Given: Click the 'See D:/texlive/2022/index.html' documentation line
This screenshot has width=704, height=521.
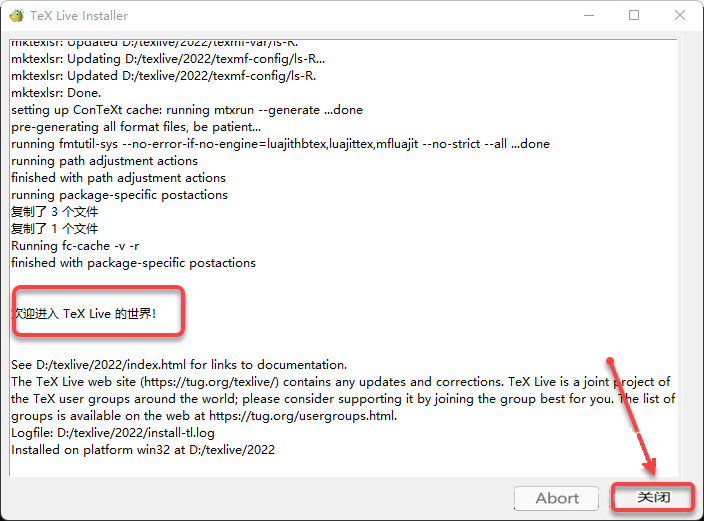Looking at the screenshot, I should pyautogui.click(x=179, y=365).
